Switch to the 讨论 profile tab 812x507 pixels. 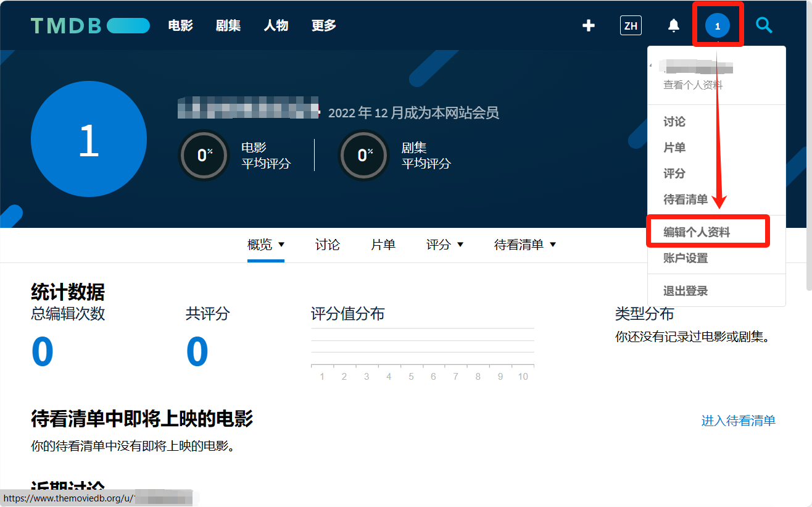(x=327, y=245)
